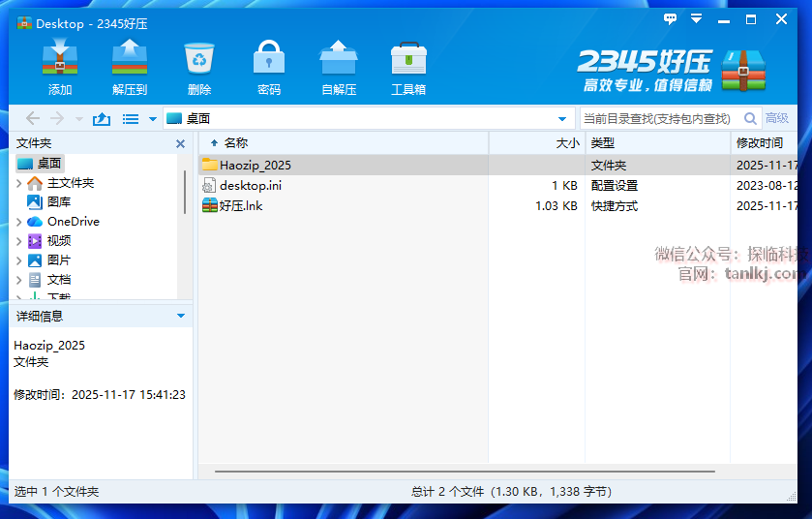Click the 桌面 address bar field

pos(370,118)
